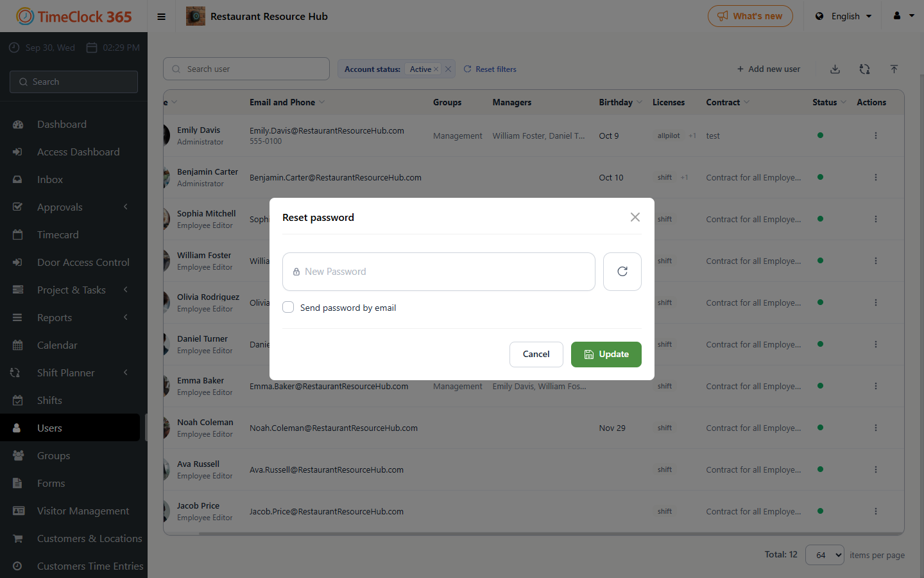Click Add new user
Image resolution: width=924 pixels, height=578 pixels.
(x=768, y=69)
